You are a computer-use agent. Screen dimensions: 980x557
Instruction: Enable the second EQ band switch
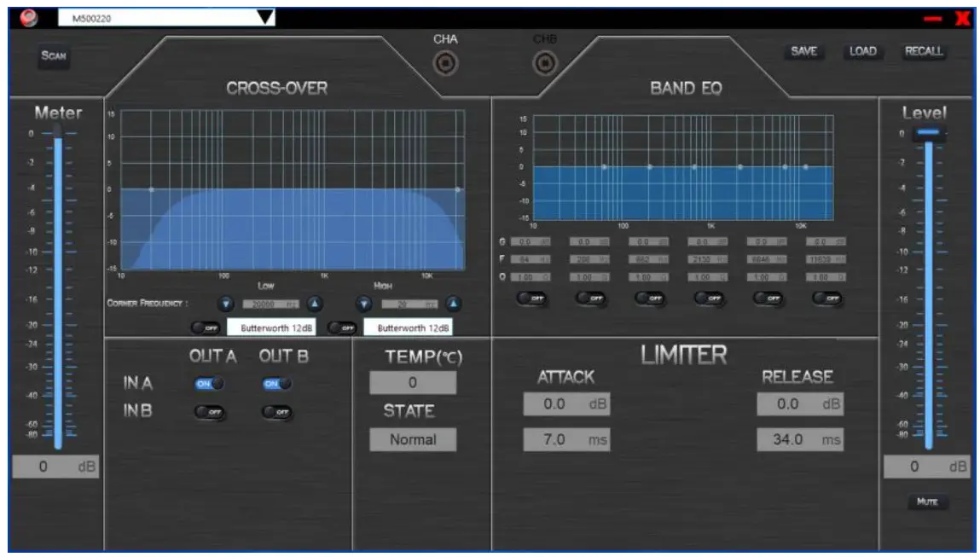coord(590,299)
